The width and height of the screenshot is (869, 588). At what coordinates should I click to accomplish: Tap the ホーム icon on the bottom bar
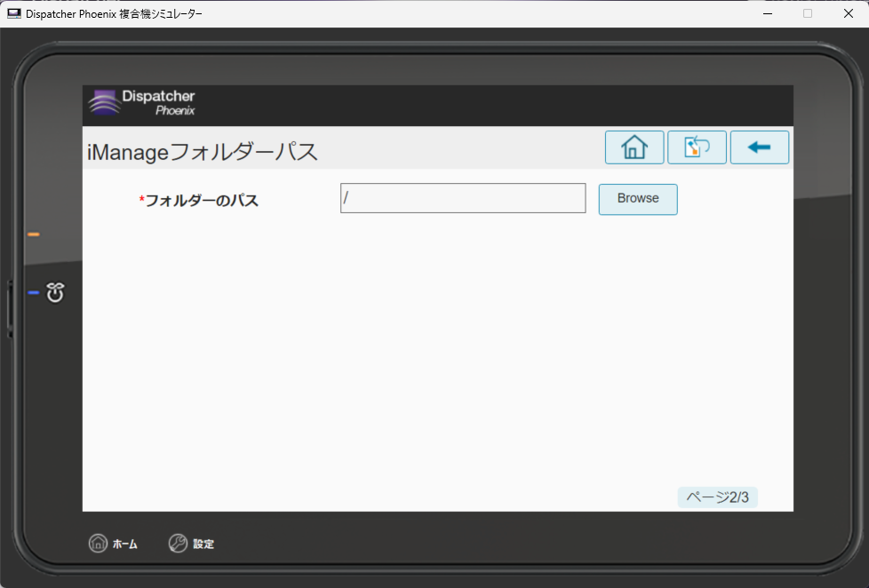pyautogui.click(x=98, y=543)
